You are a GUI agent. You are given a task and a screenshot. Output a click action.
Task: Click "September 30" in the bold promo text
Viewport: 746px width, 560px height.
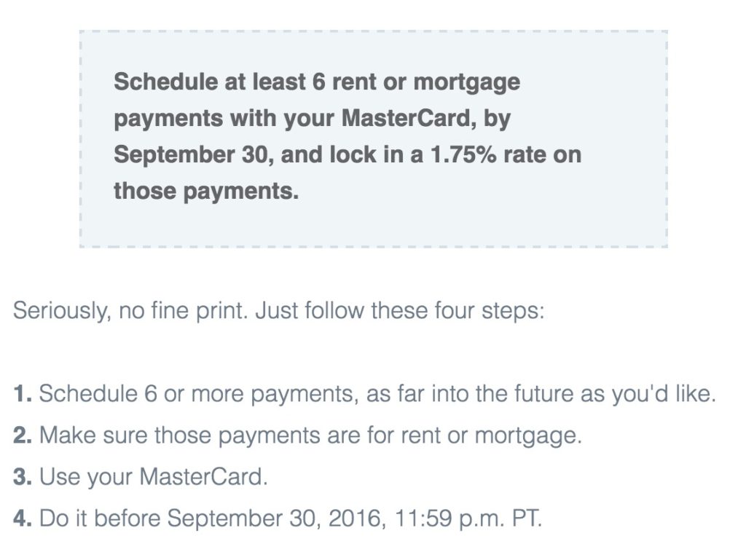coord(191,154)
